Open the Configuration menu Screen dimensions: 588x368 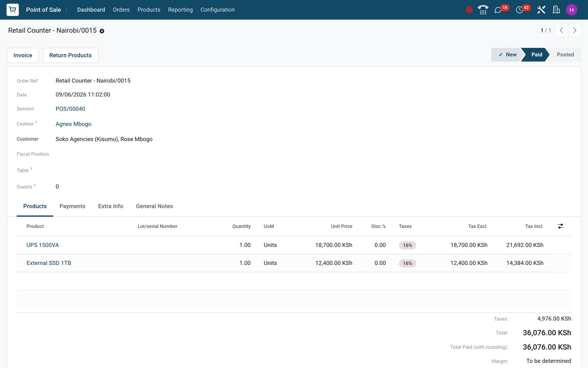pos(218,10)
